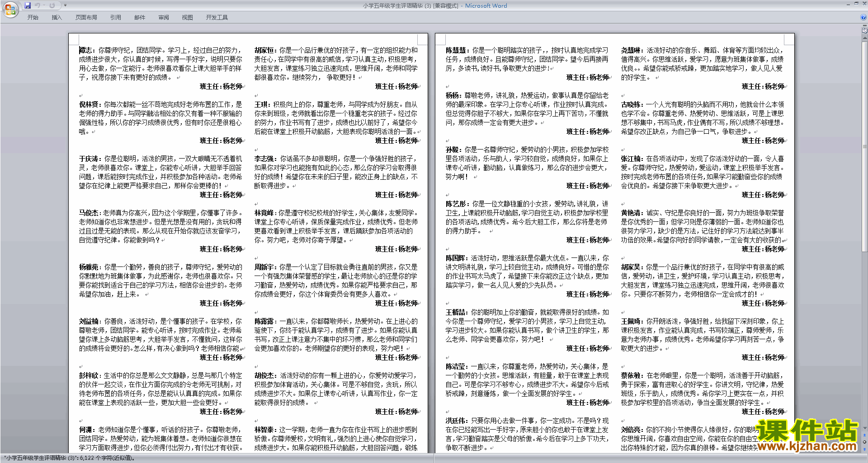Click the vertical scrollbar up arrow
The image size is (868, 463).
coord(865,37)
